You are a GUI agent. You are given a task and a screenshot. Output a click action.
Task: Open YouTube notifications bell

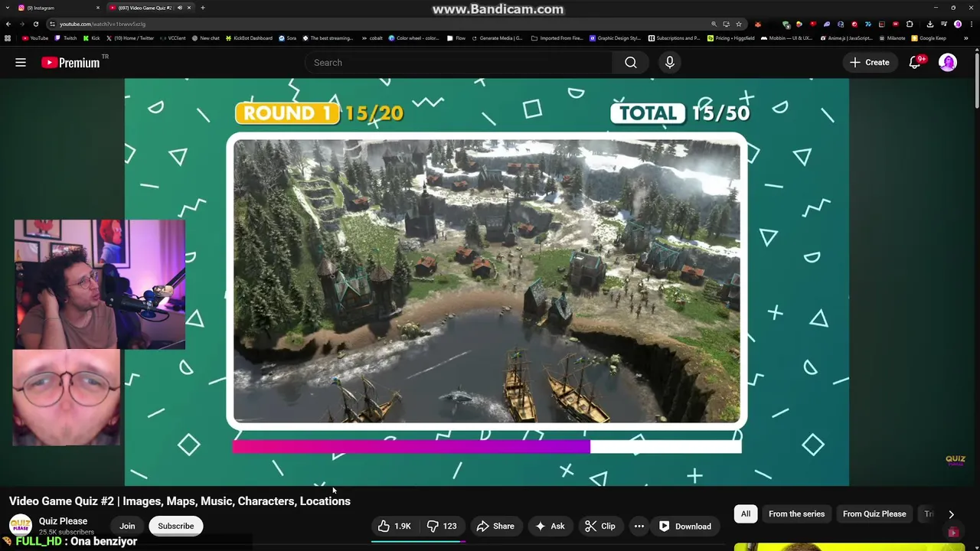coord(915,63)
